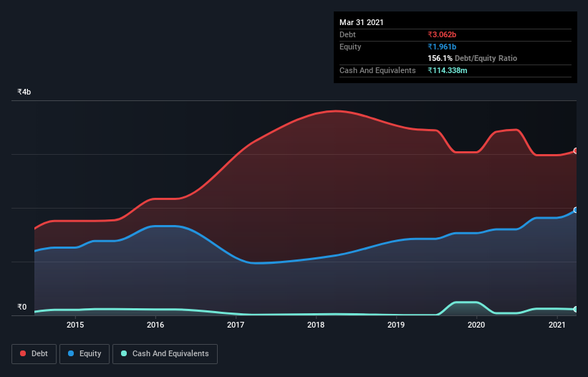Click the 2019 x-axis label

point(396,325)
